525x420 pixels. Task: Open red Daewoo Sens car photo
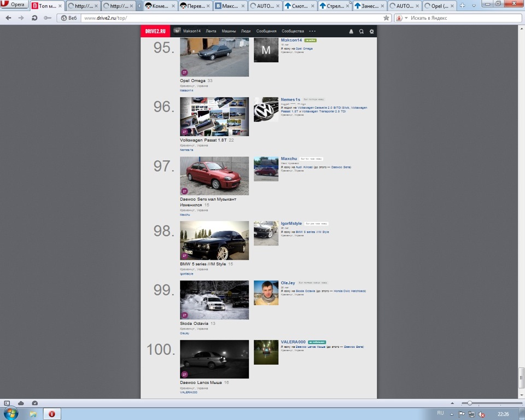[x=214, y=176]
